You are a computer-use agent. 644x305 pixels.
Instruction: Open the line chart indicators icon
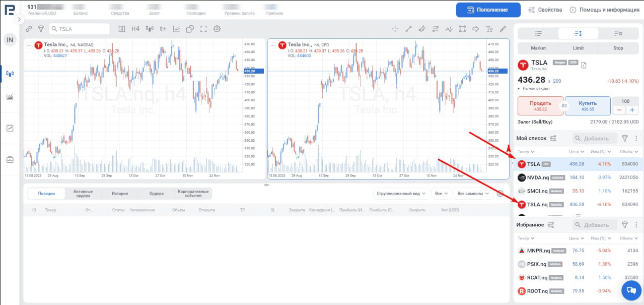177,29
